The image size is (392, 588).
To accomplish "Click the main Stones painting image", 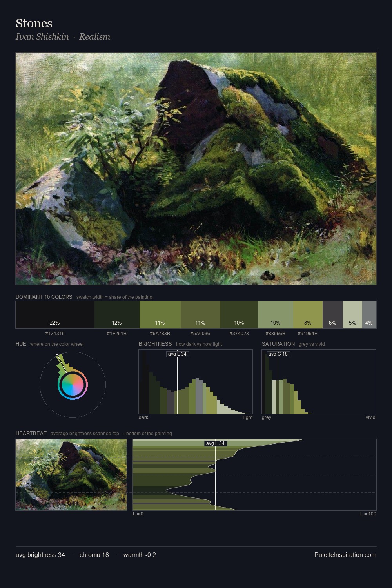I will tap(196, 169).
